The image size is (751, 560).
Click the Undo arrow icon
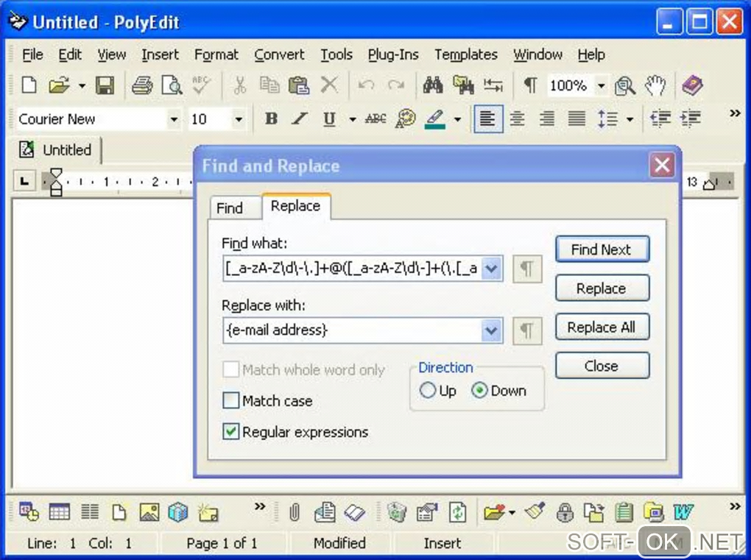(367, 85)
